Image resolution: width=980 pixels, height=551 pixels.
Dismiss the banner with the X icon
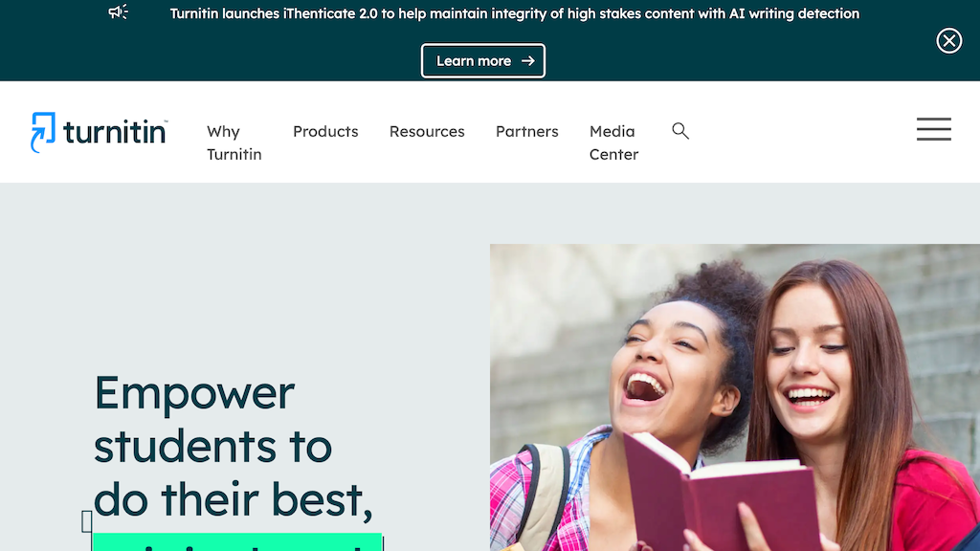[948, 41]
